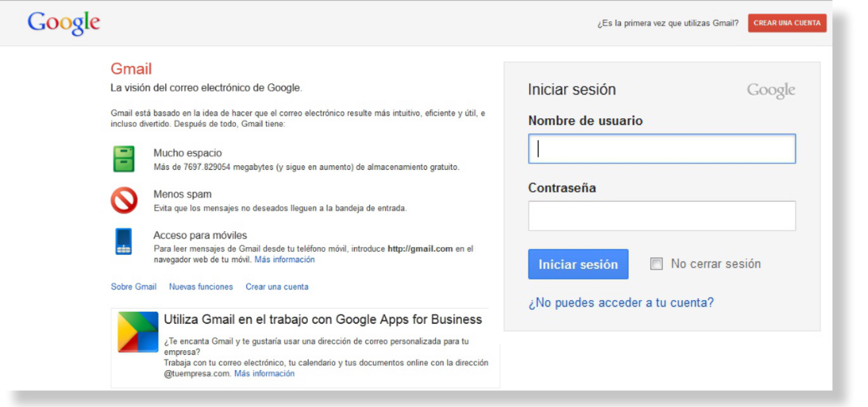Click the gray Google logo in login panel

[x=771, y=91]
